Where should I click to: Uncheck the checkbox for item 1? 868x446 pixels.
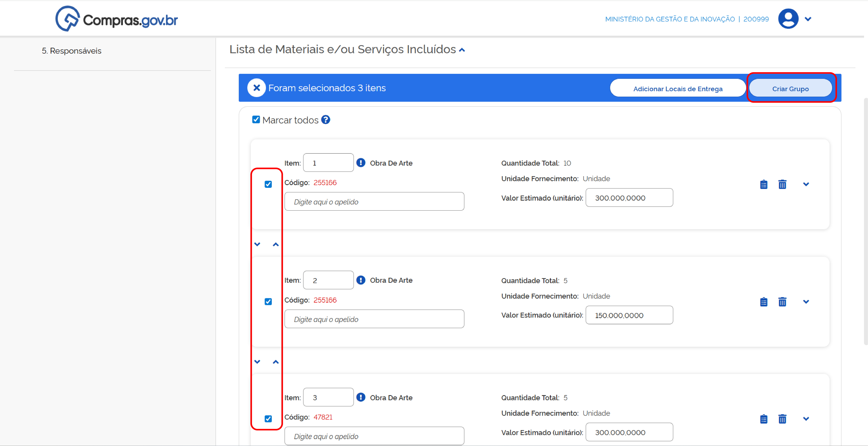tap(268, 184)
